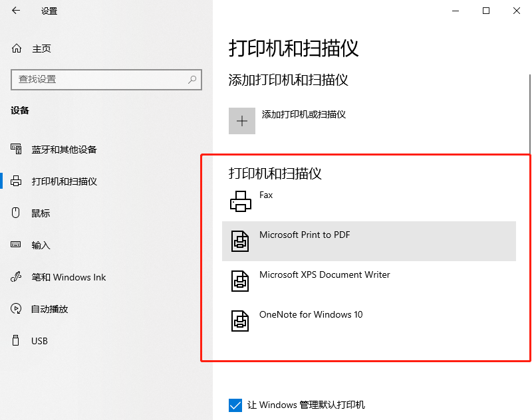Open 主页 settings home

41,49
